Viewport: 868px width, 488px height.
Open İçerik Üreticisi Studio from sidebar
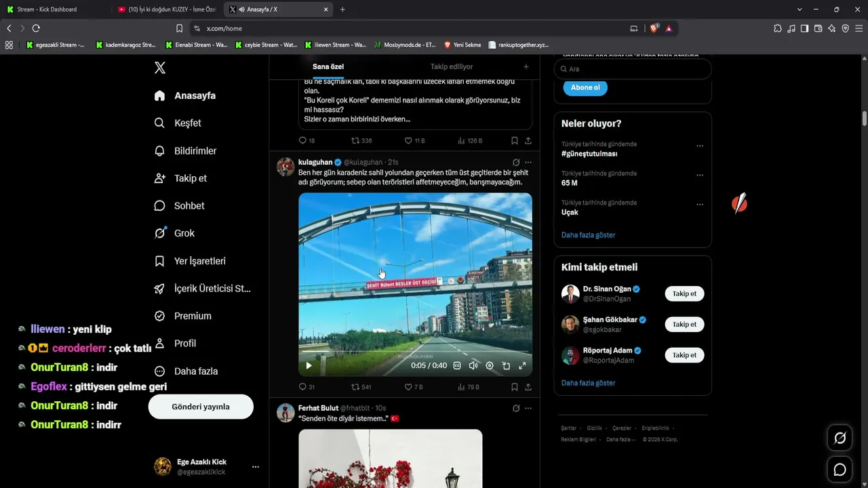(x=202, y=289)
